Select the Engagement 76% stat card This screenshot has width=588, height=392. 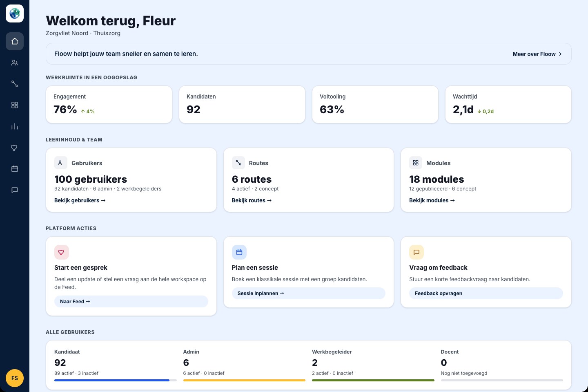click(109, 104)
